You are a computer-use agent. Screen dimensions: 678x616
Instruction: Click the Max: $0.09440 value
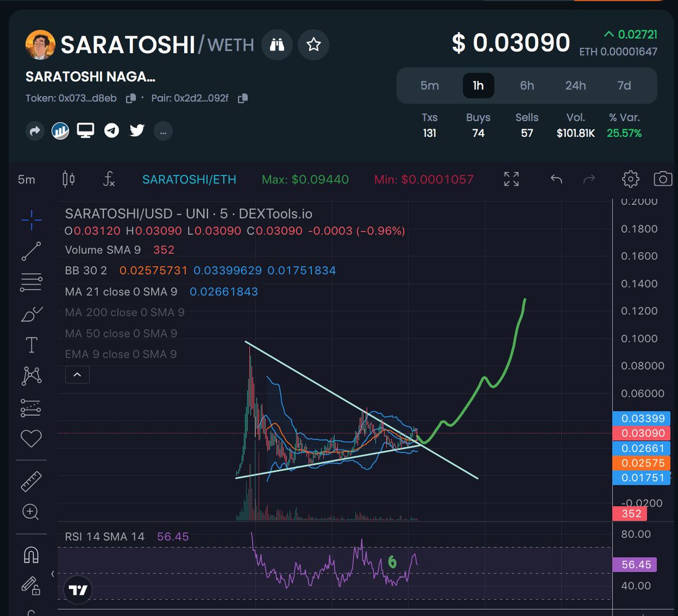[305, 180]
